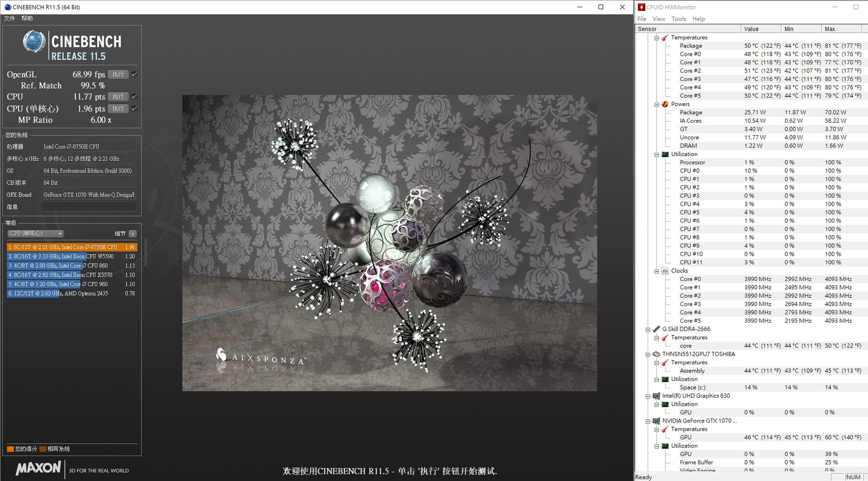Screen dimensions: 868x481
Task: Click the Cinebench globe logo icon
Action: tap(34, 43)
